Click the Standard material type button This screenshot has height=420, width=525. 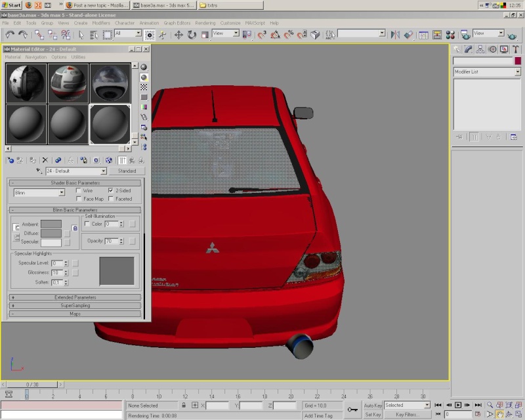[127, 171]
